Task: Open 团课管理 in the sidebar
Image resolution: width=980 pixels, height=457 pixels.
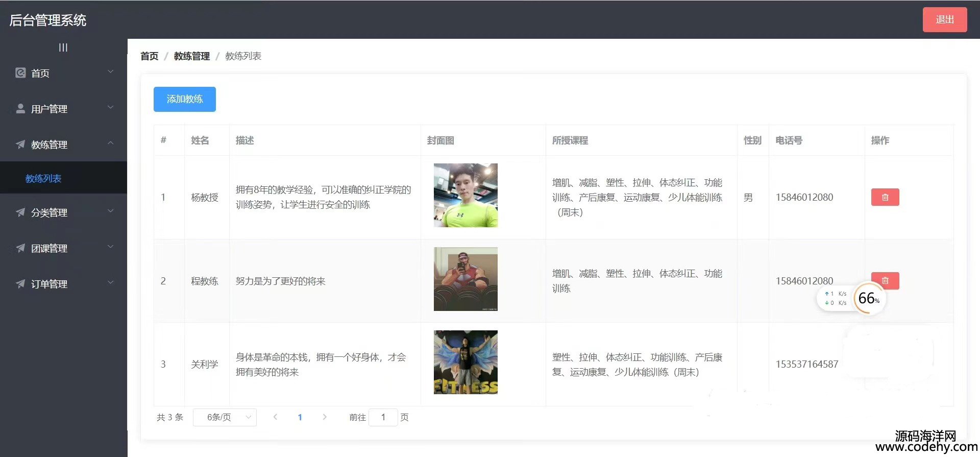Action: coord(63,248)
